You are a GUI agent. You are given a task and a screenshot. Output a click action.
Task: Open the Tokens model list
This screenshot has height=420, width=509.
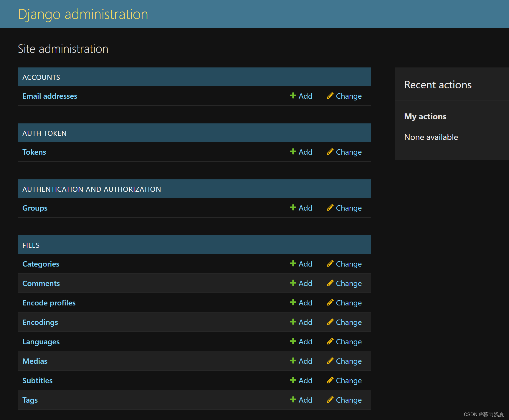click(34, 152)
